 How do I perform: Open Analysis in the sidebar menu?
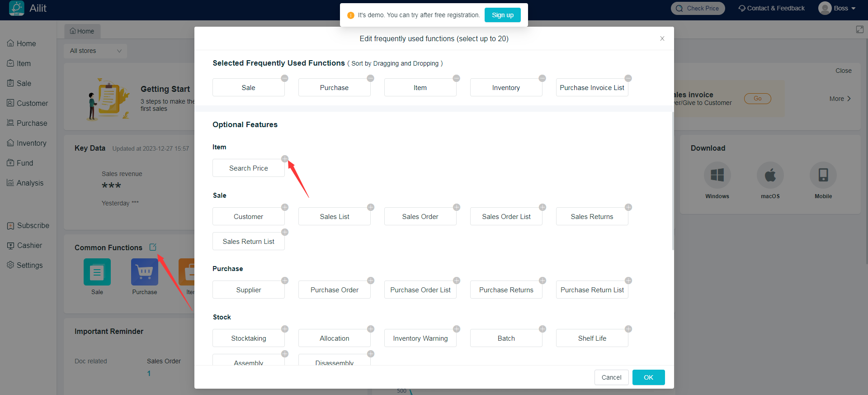click(30, 183)
